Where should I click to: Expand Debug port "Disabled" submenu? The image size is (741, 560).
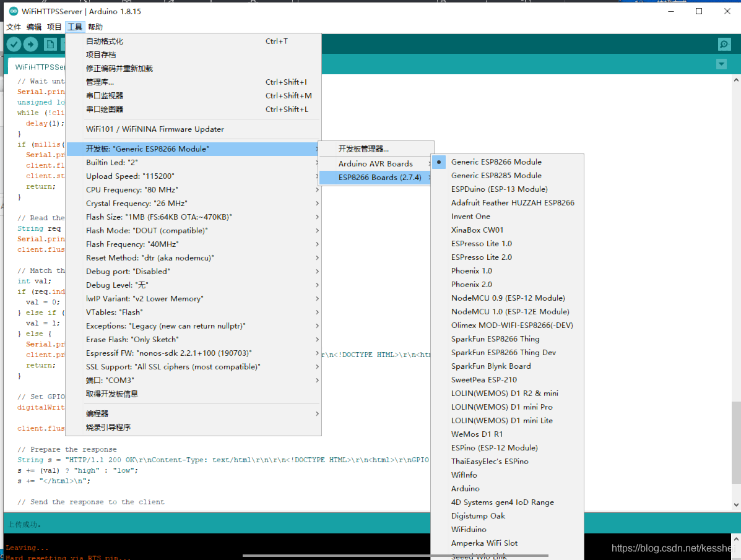click(194, 272)
